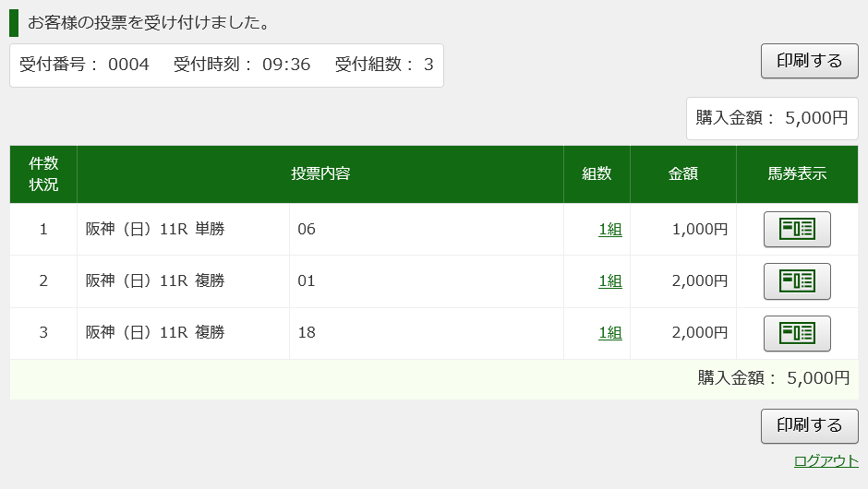Click the 1,000円 amount cell
Viewport: 868px width, 489px height.
pyautogui.click(x=683, y=229)
